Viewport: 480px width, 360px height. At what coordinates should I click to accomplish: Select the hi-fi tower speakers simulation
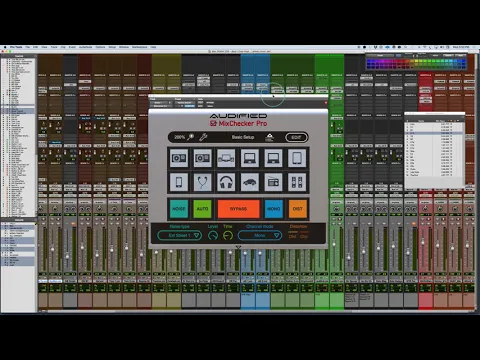(297, 182)
